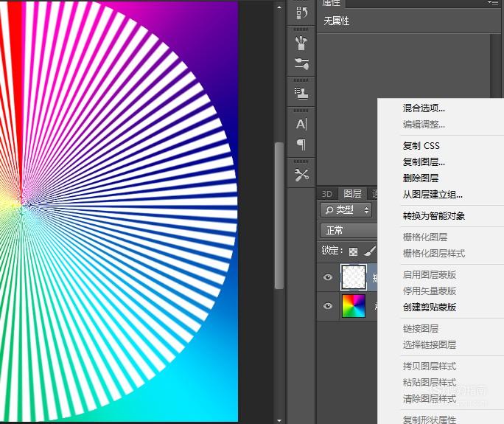This screenshot has width=504, height=424.
Task: Choose 混合选项... from context menu
Action: click(424, 108)
